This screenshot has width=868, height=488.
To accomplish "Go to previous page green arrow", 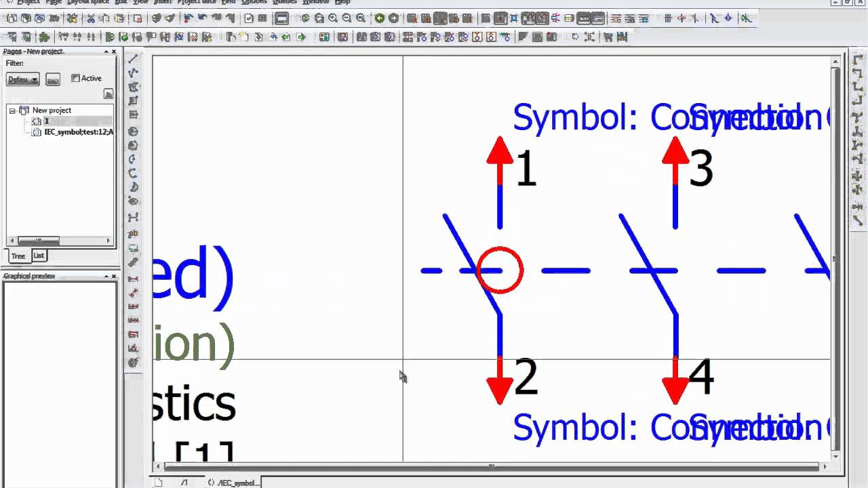I will pyautogui.click(x=380, y=18).
